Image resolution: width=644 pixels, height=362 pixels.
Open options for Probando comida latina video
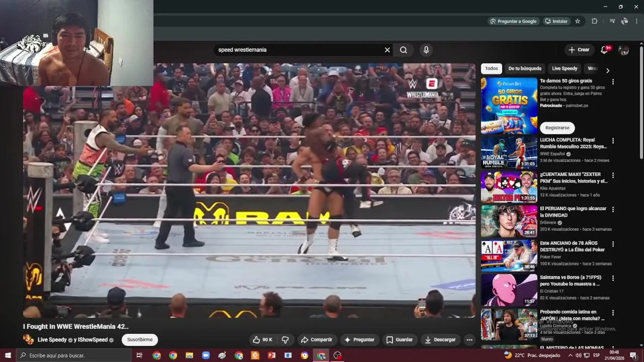click(x=613, y=313)
